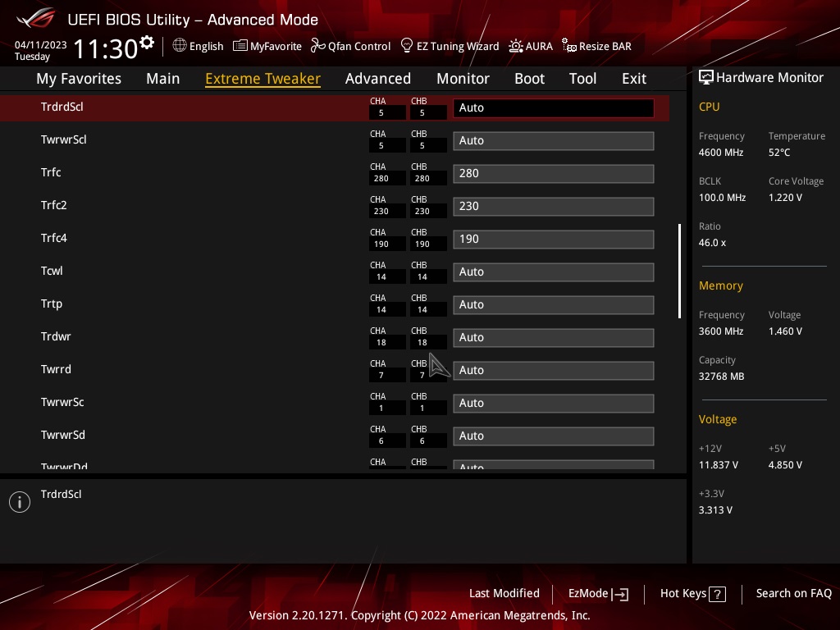Viewport: 840px width, 630px height.
Task: Click the MyFavorite toolbar label
Action: 276,47
